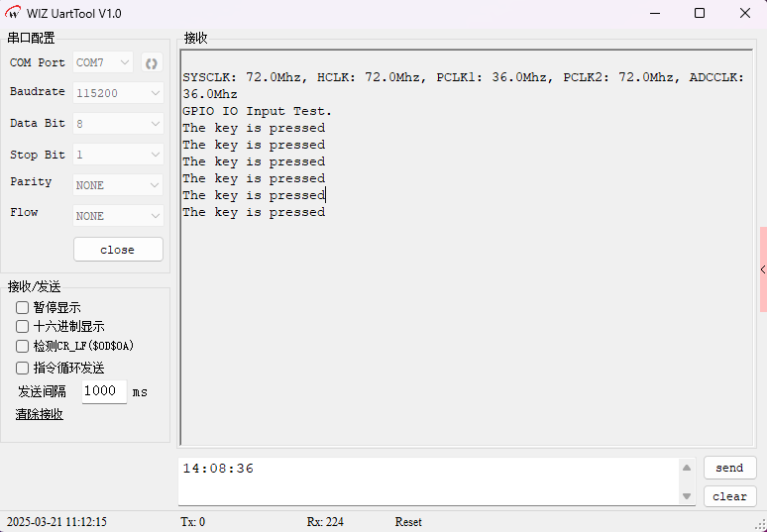Open the Flow control dropdown
The width and height of the screenshot is (767, 532).
pyautogui.click(x=118, y=216)
